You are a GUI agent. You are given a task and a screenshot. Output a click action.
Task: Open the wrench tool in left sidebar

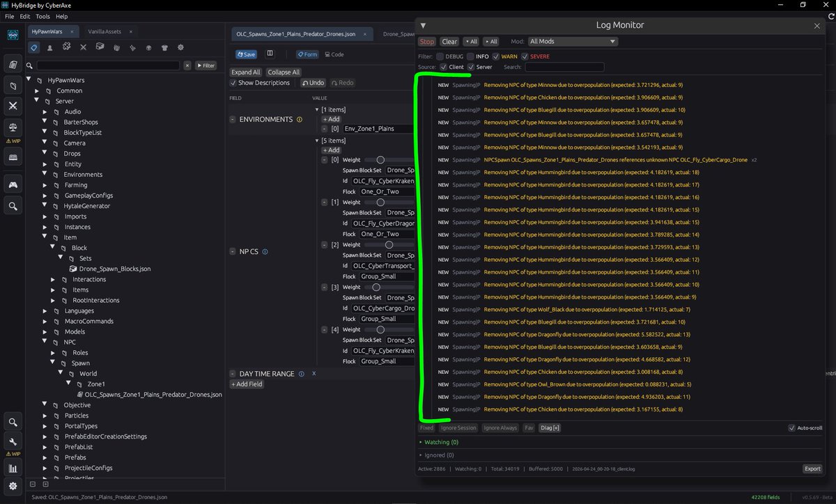[x=13, y=441]
